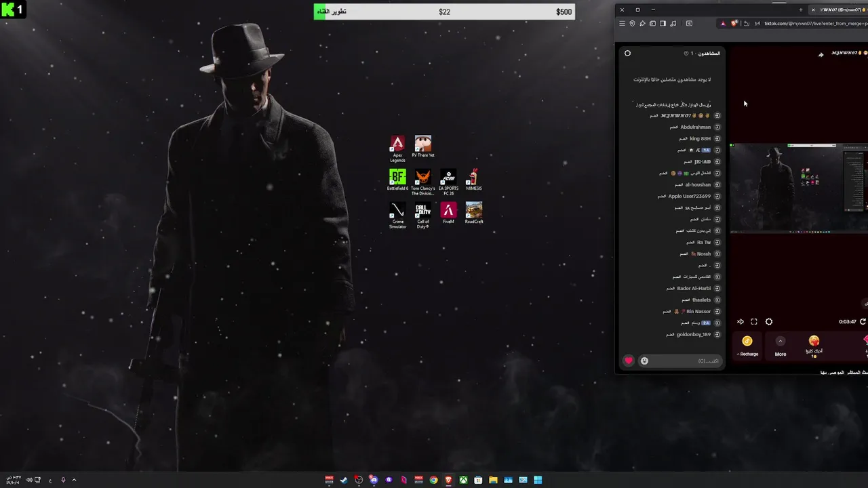The image size is (868, 488).
Task: Send a heart like in chat
Action: coord(629,361)
